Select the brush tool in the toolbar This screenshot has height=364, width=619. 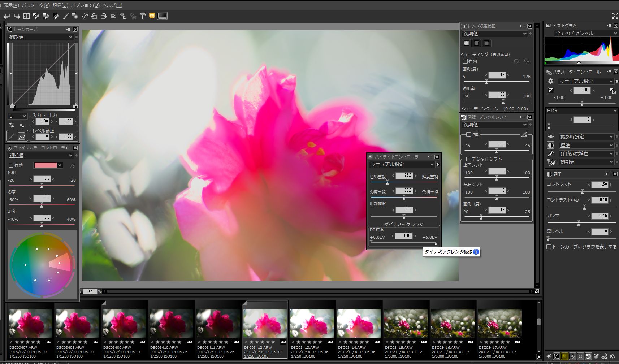[x=65, y=16]
